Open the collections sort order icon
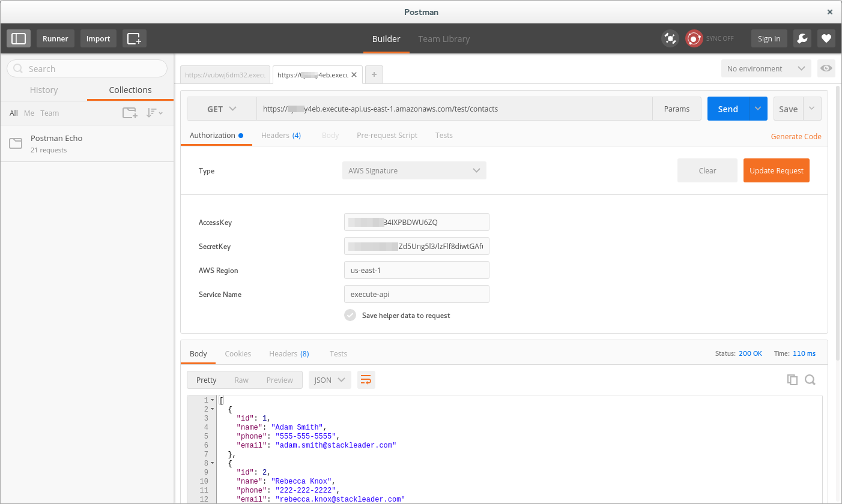Image resolution: width=842 pixels, height=504 pixels. pyautogui.click(x=154, y=113)
